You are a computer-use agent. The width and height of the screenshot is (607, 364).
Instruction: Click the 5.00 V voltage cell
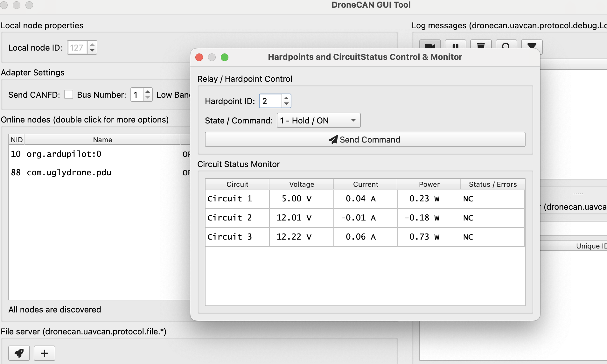click(302, 199)
